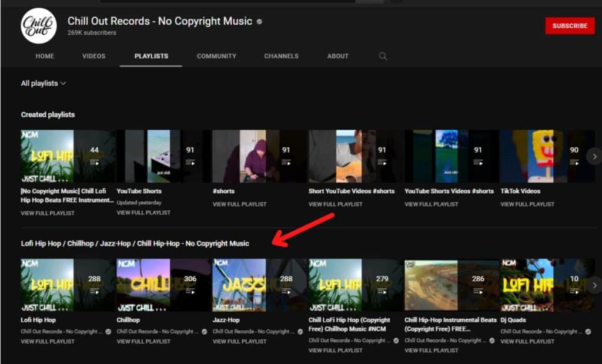View full playlist for Jazz-Hop
Viewport: 602px width, 364px height.
240,341
